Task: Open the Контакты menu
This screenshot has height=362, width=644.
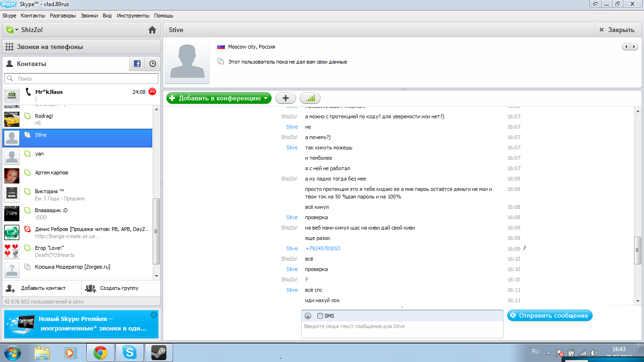Action: pos(33,16)
